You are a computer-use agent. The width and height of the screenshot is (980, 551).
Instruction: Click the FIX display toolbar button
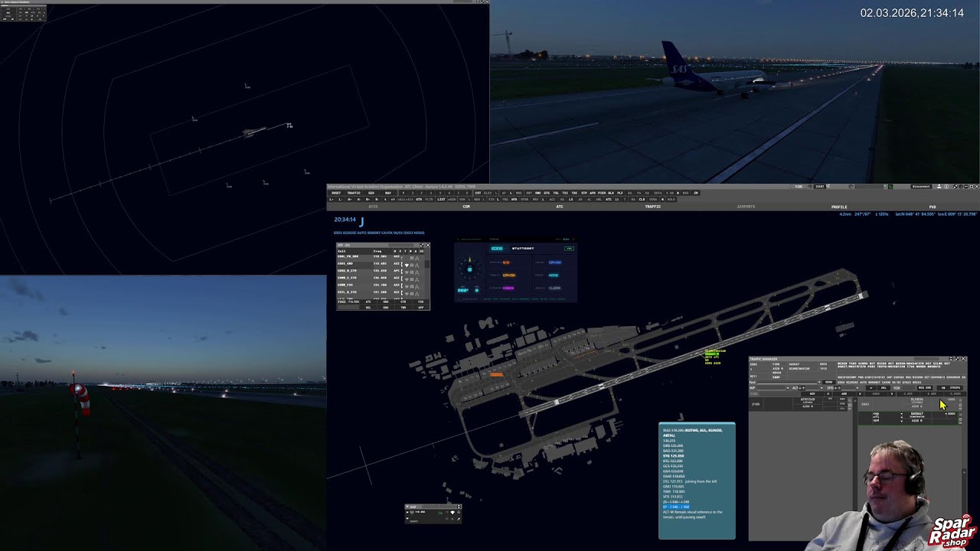coord(491,200)
